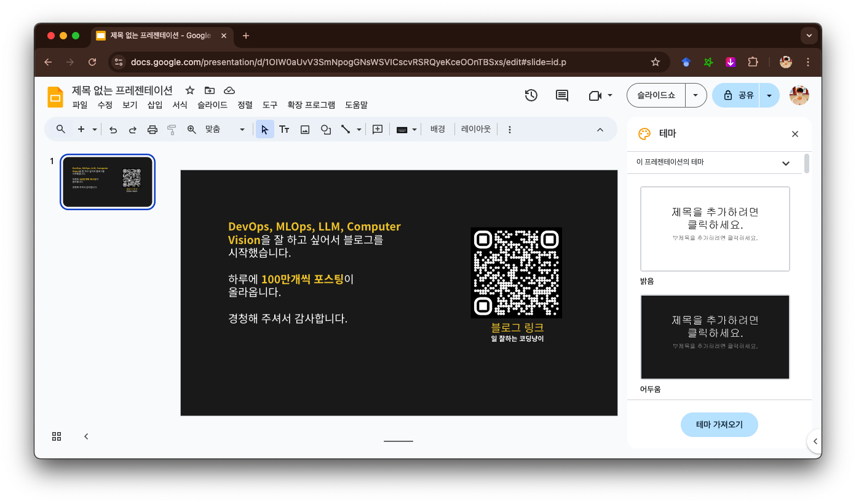The width and height of the screenshot is (856, 504).
Task: Select the paint format tool
Action: tap(172, 129)
